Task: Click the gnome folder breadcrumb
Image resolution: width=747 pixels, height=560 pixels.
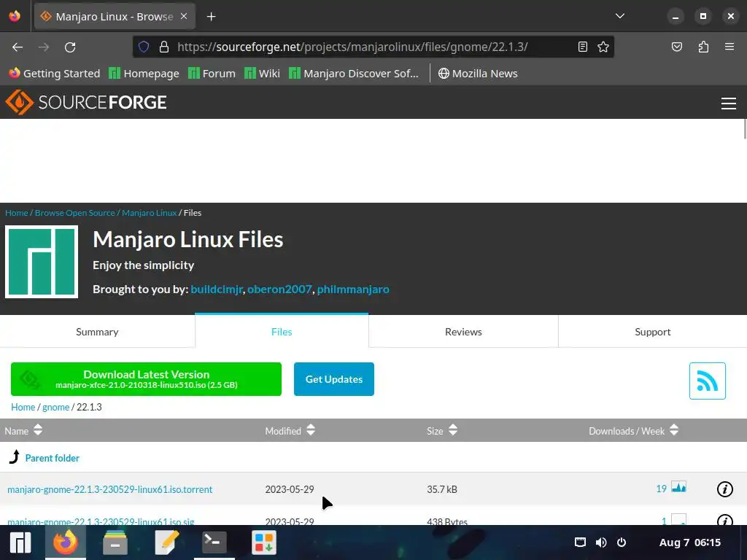Action: 55,407
